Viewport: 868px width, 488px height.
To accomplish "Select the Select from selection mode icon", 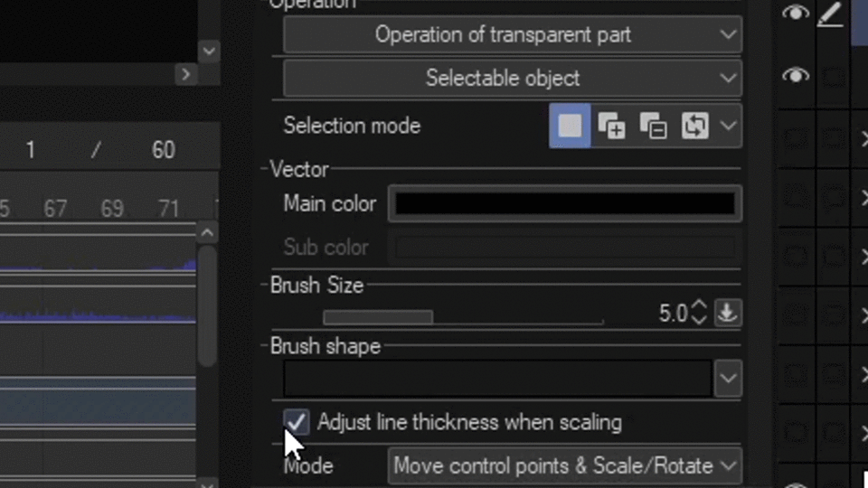I will click(x=694, y=126).
